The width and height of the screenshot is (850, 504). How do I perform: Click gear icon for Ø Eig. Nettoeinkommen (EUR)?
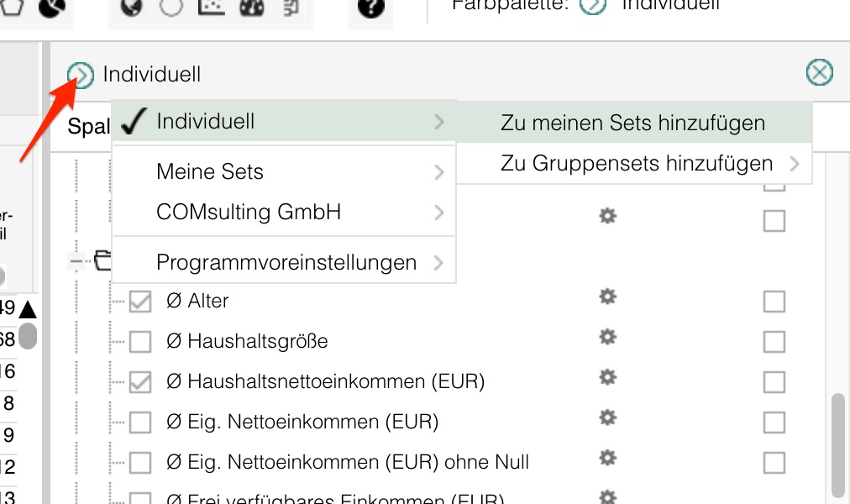click(x=607, y=417)
